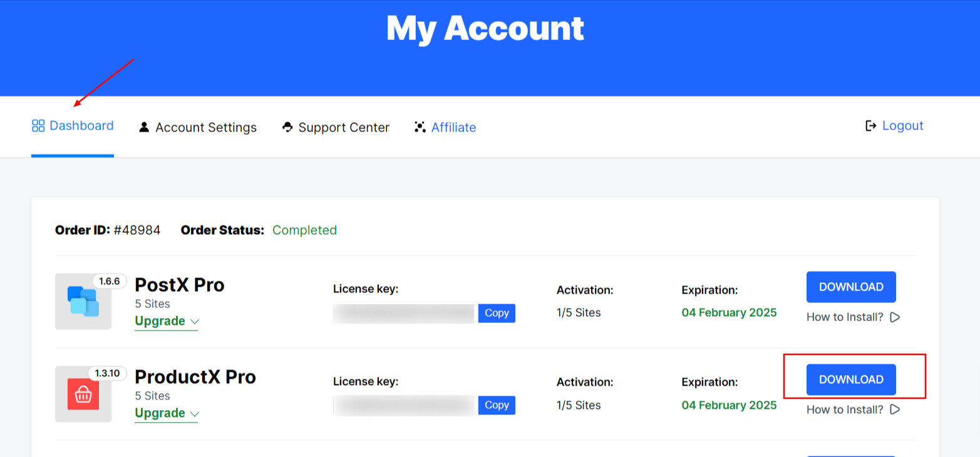Viewport: 980px width, 457px height.
Task: Expand the Upgrade dropdown under ProductX Pro
Action: 166,413
